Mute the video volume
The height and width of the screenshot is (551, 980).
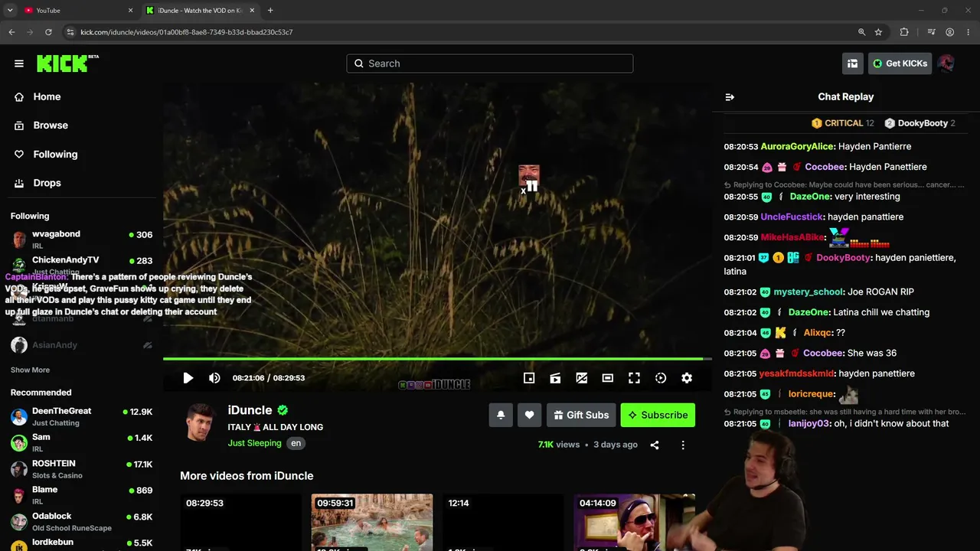(214, 378)
